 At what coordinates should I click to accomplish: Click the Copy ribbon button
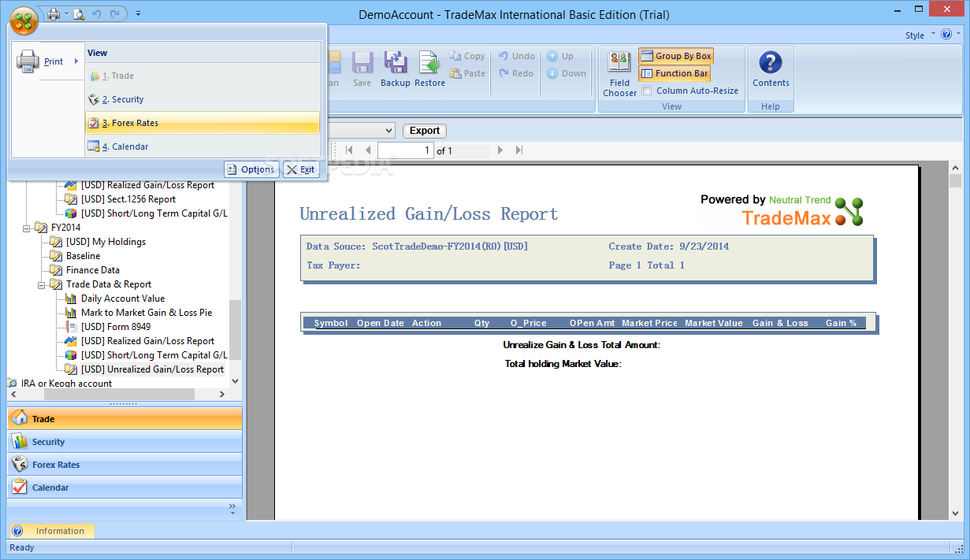point(467,56)
